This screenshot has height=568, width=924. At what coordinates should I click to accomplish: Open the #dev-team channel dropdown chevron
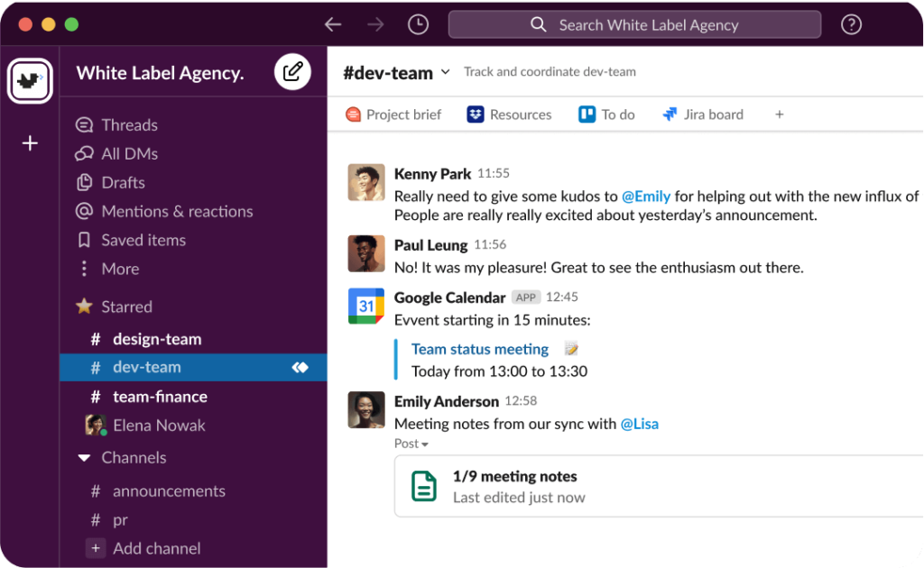(x=446, y=72)
